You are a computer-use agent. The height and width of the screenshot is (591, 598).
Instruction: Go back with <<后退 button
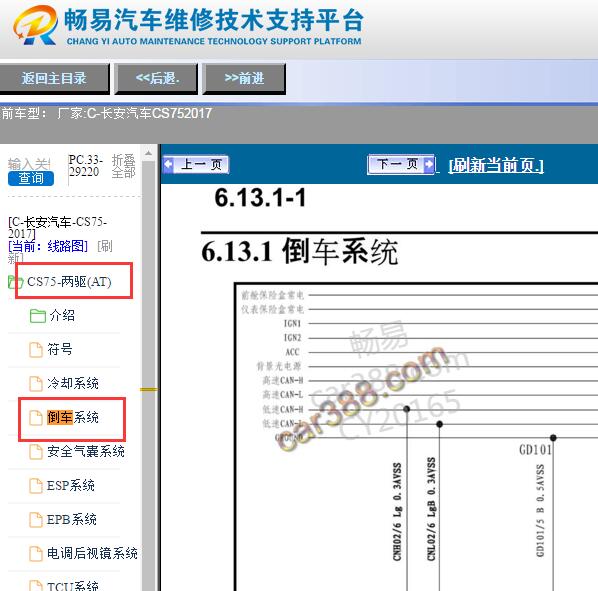click(x=156, y=79)
